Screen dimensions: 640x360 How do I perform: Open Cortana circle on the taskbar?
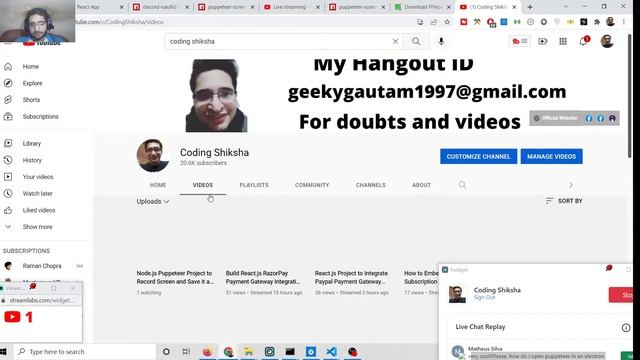pyautogui.click(x=166, y=351)
